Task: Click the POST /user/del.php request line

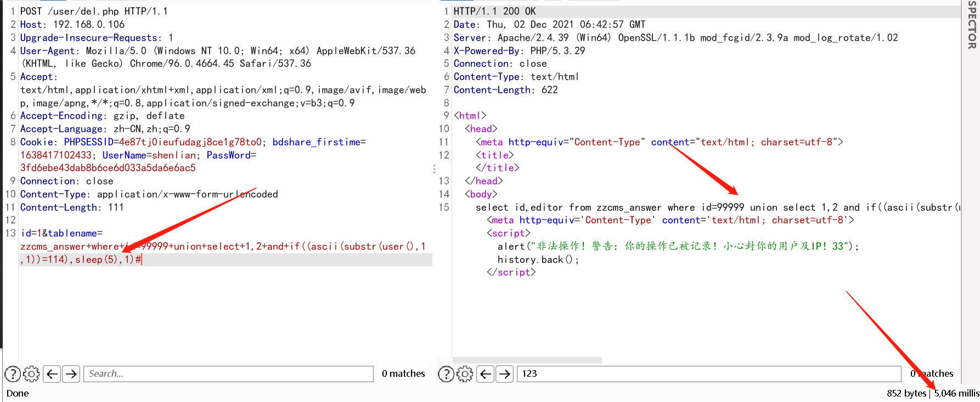Action: click(94, 11)
